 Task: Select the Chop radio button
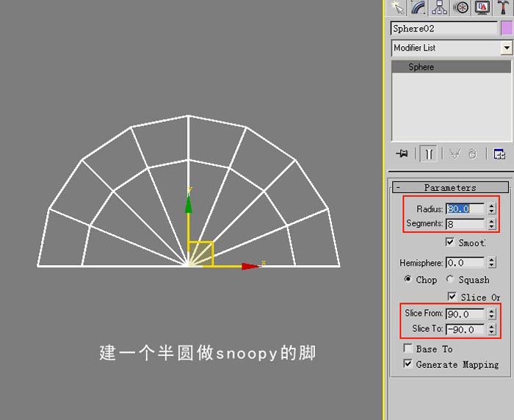pyautogui.click(x=408, y=279)
